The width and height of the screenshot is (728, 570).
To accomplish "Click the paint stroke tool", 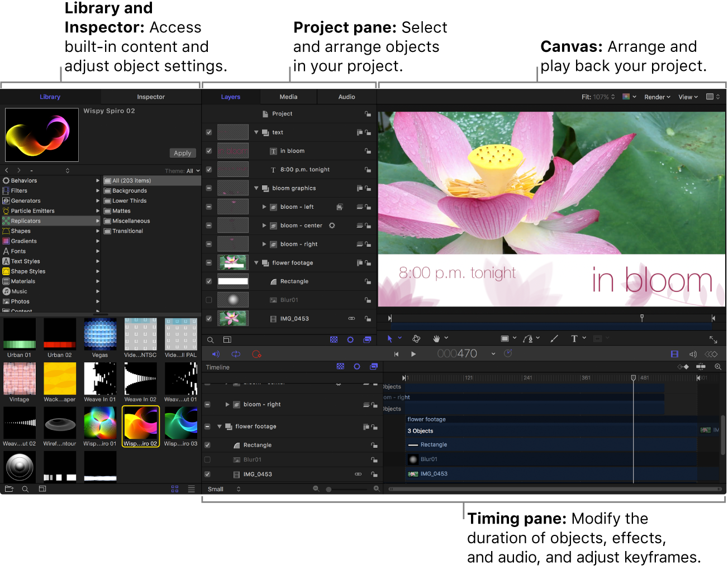I will pos(554,339).
